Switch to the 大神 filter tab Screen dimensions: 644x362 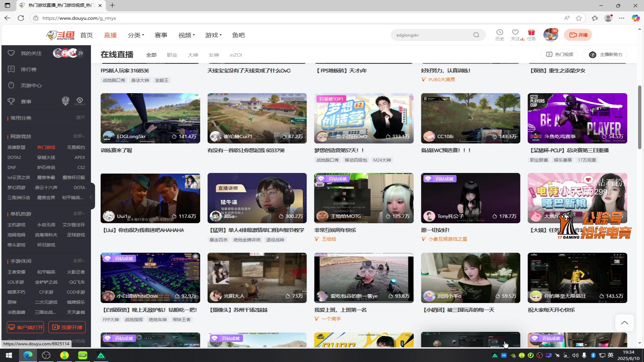pyautogui.click(x=193, y=55)
